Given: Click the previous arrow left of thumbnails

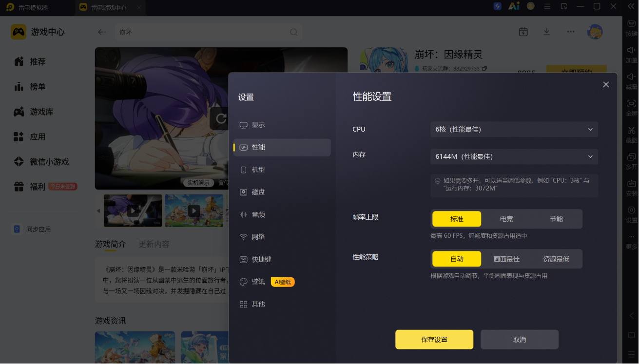Looking at the screenshot, I should (98, 211).
